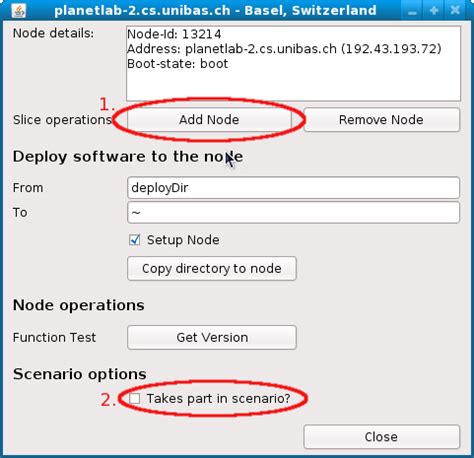Focus the From field containing deployDir
474x458 pixels.
coord(293,188)
